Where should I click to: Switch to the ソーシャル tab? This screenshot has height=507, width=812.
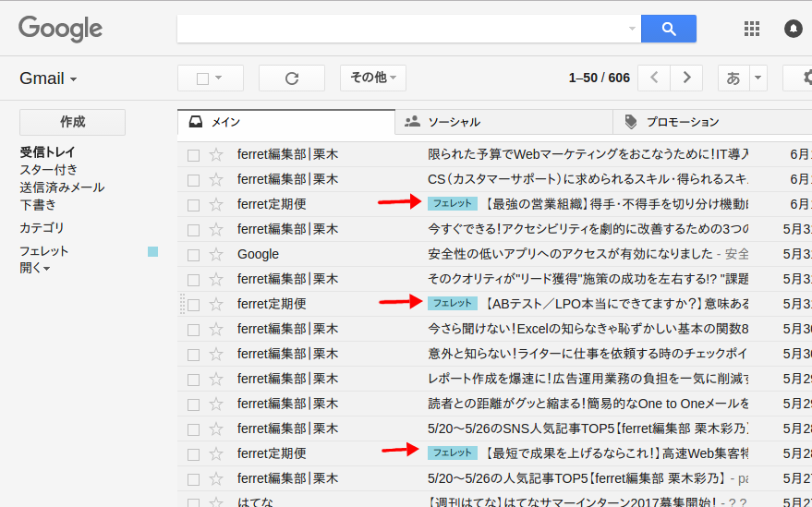[503, 122]
